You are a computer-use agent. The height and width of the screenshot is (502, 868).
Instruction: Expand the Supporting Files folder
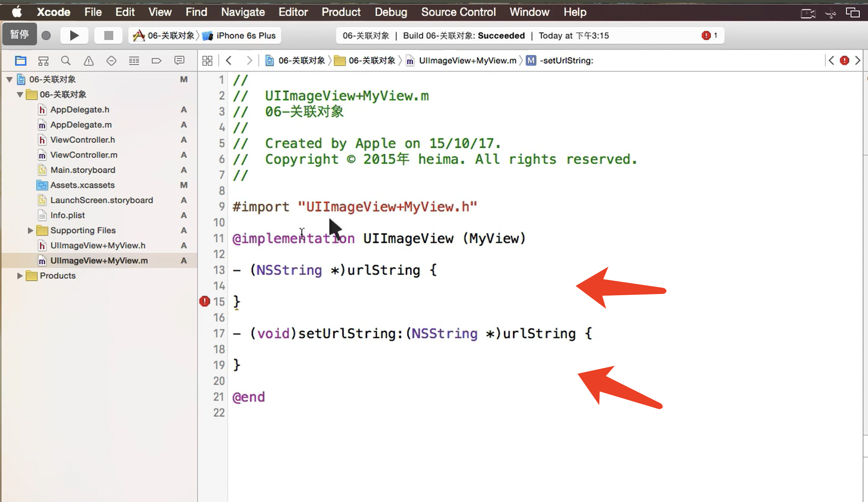(x=30, y=230)
